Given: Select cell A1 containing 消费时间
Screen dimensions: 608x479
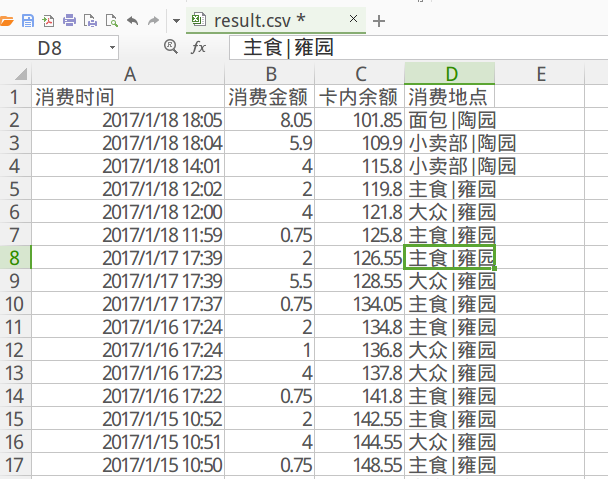Looking at the screenshot, I should (128, 97).
